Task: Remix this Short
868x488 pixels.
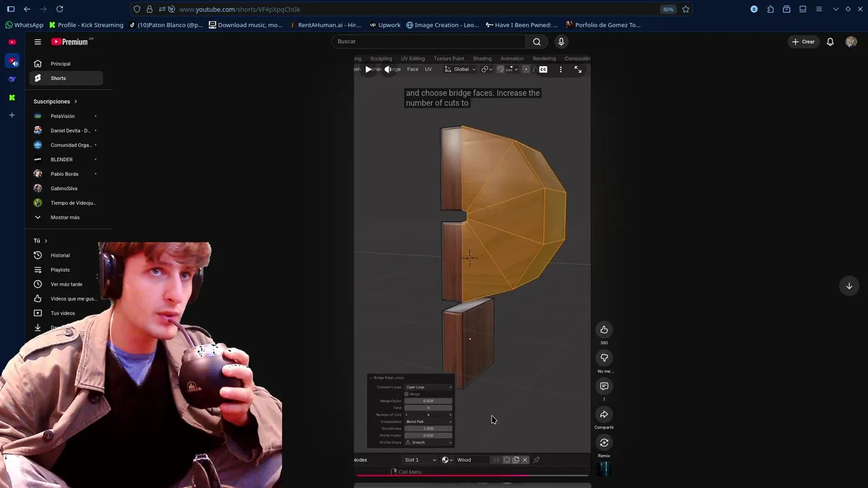Action: point(604,443)
